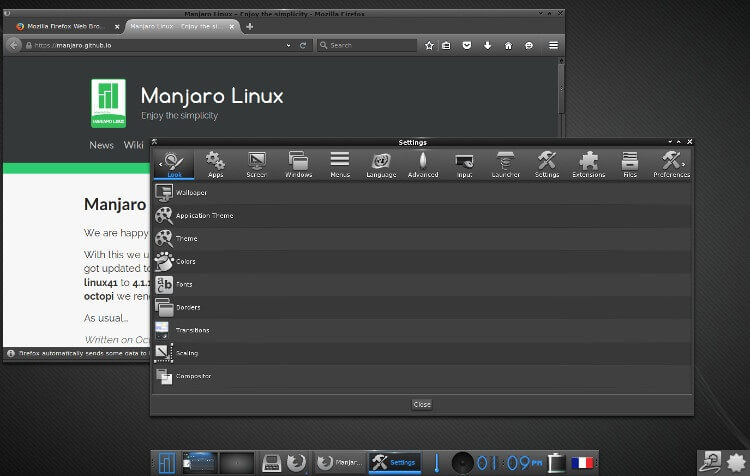The height and width of the screenshot is (476, 750).
Task: Open the Compositor settings item
Action: [422, 376]
